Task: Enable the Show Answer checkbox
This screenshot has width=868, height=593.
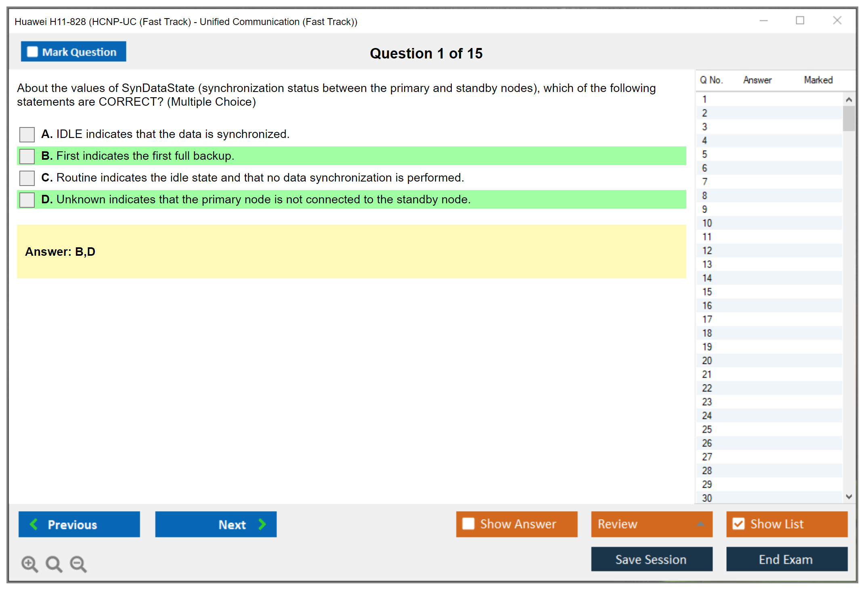Action: 468,524
